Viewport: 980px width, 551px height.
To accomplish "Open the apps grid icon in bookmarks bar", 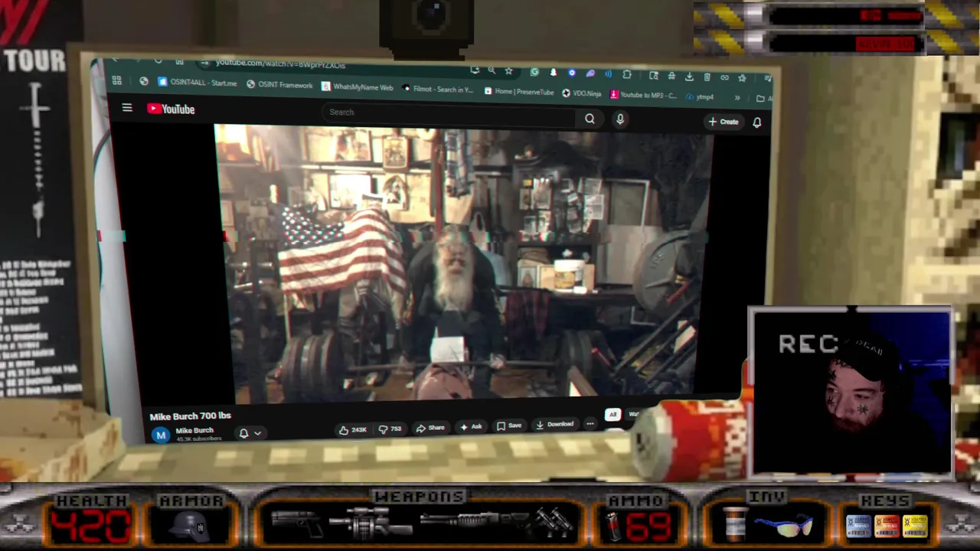I will click(x=116, y=80).
